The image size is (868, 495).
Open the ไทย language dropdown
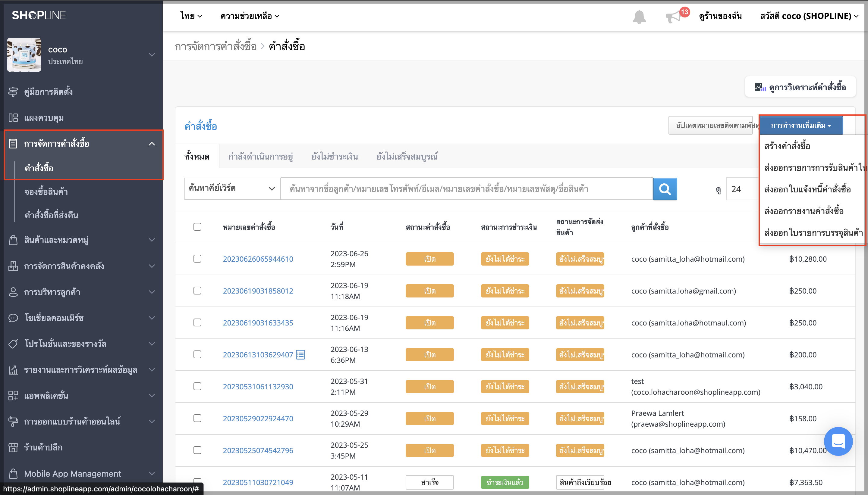[191, 16]
